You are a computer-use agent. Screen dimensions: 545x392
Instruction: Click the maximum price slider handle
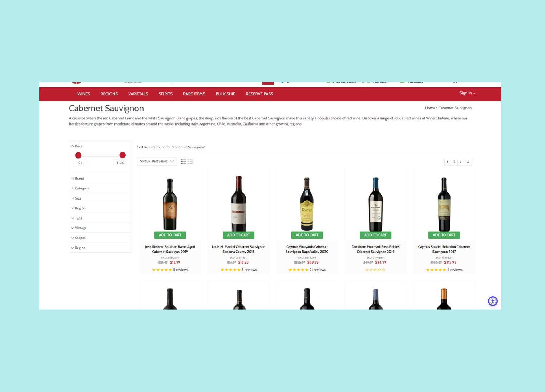122,155
